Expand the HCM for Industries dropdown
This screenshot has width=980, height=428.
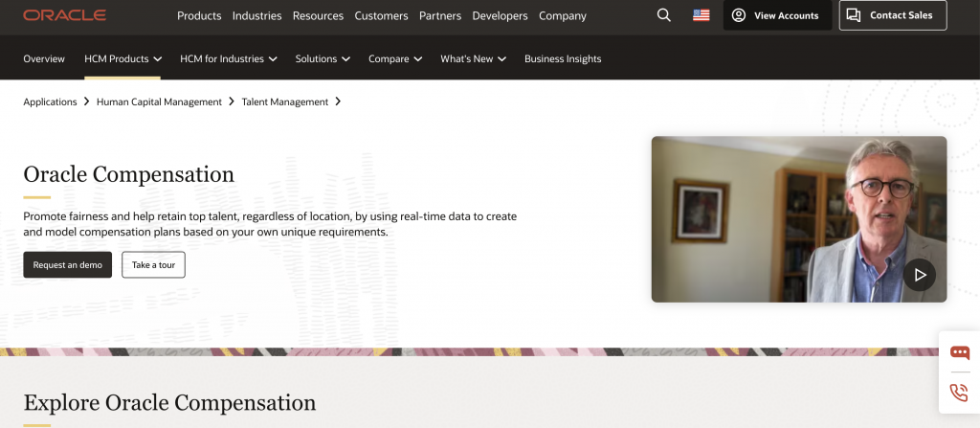click(x=229, y=58)
